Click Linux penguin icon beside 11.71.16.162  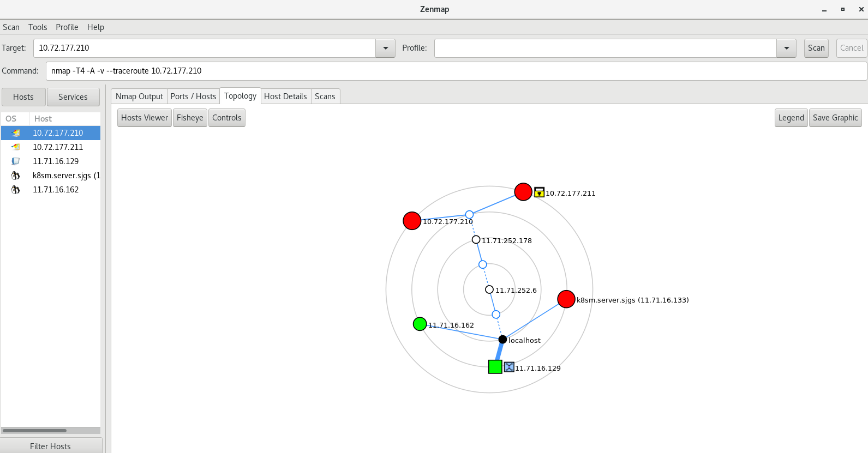click(x=16, y=190)
